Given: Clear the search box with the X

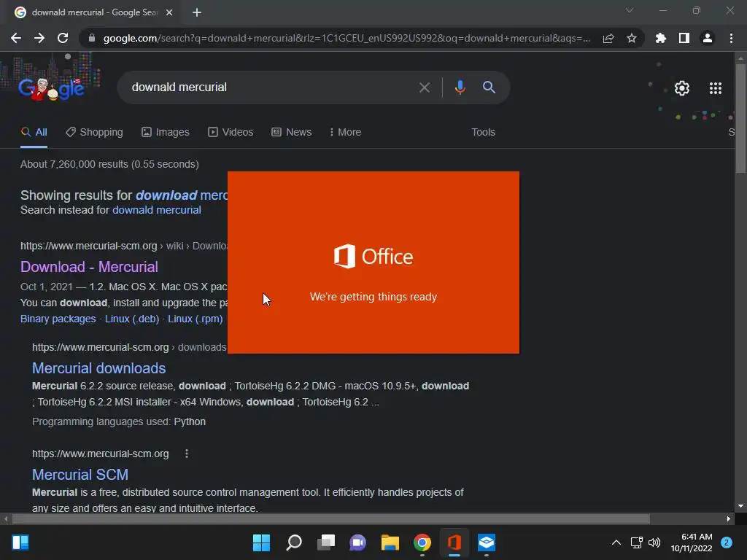Looking at the screenshot, I should [x=424, y=87].
